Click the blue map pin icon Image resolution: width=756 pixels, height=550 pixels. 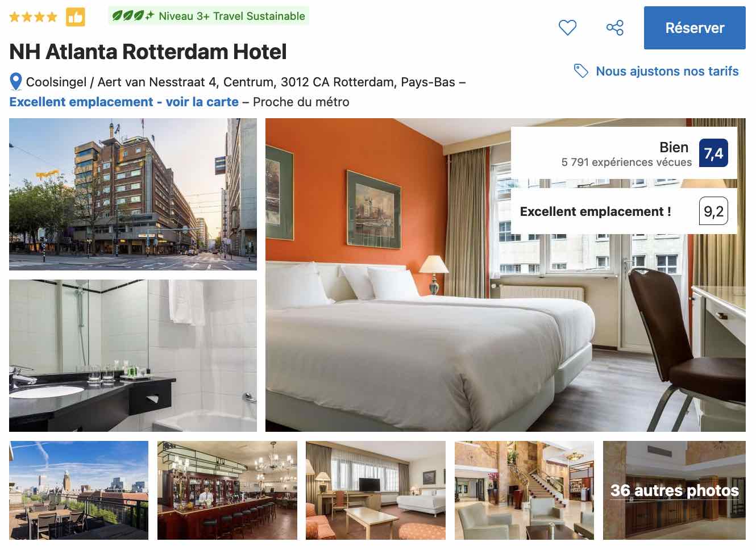coord(16,82)
